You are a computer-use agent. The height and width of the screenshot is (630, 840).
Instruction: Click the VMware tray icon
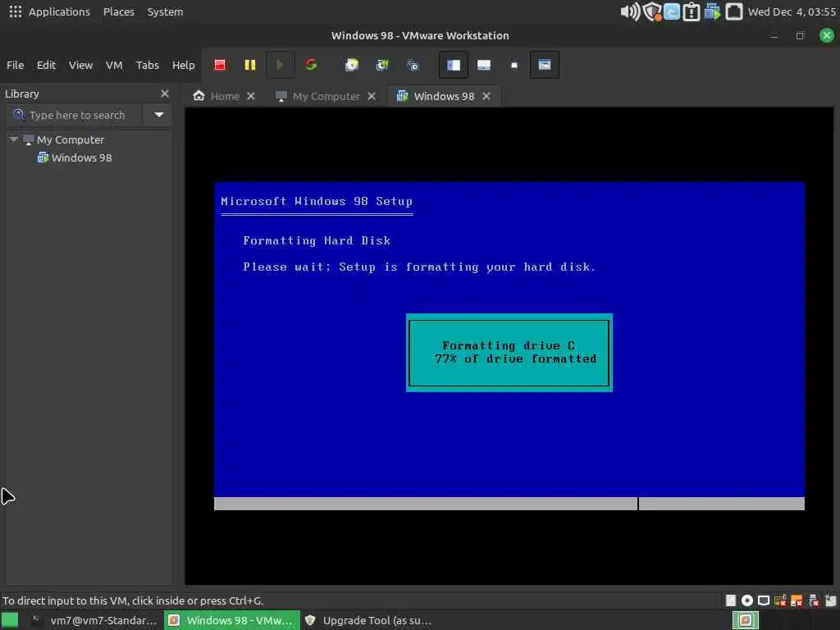coord(712,11)
